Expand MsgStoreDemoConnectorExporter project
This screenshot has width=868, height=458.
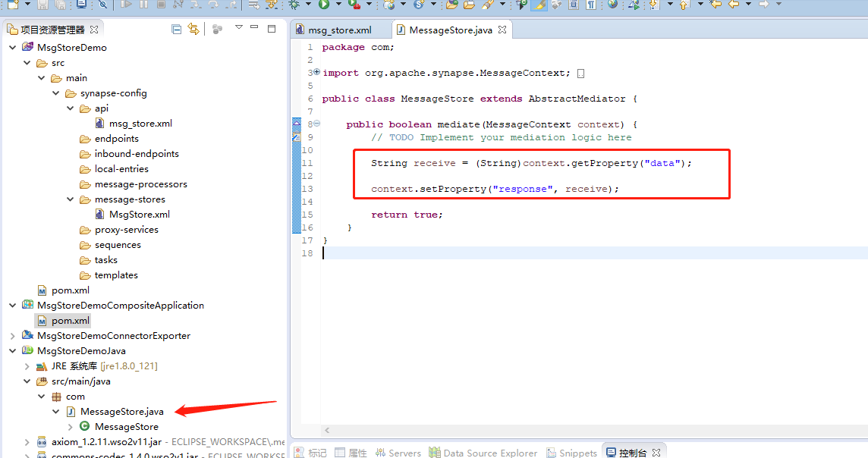[13, 336]
